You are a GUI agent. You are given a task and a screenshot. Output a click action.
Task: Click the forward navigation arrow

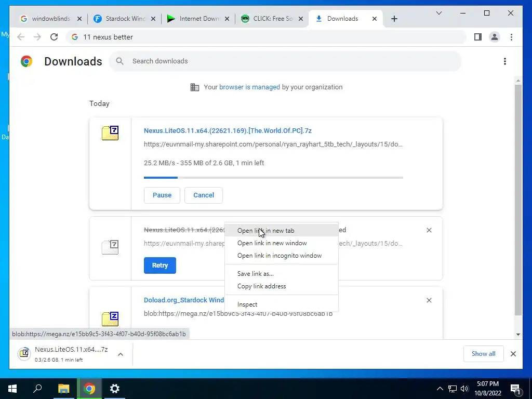[37, 37]
